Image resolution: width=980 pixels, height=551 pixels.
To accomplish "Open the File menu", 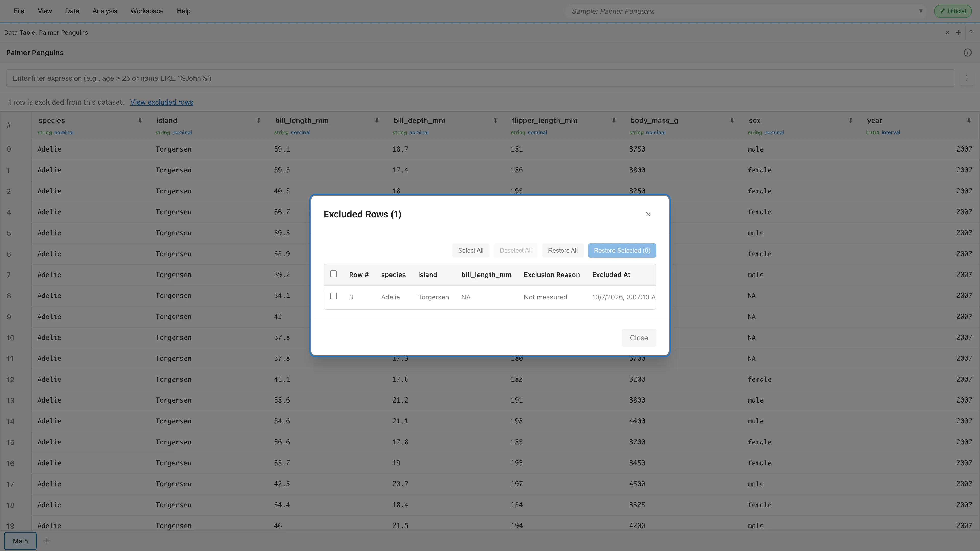I will point(19,11).
